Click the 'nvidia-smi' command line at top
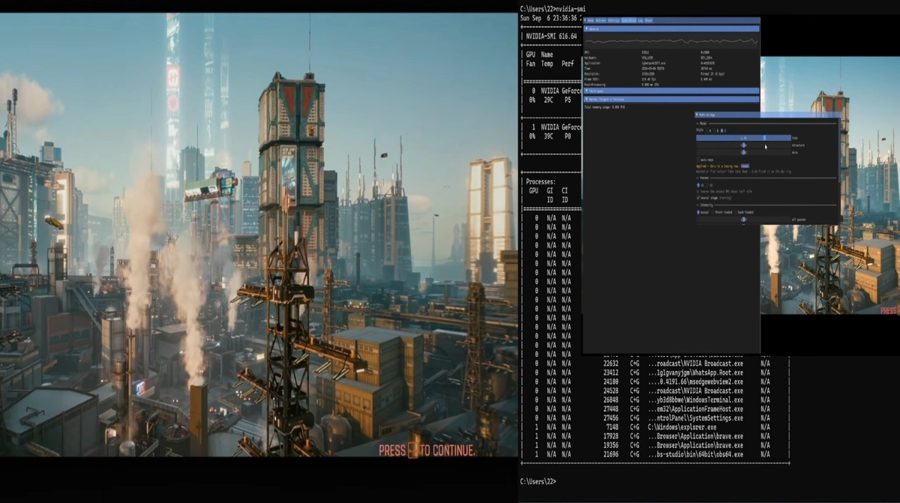900x503 pixels. click(x=553, y=9)
